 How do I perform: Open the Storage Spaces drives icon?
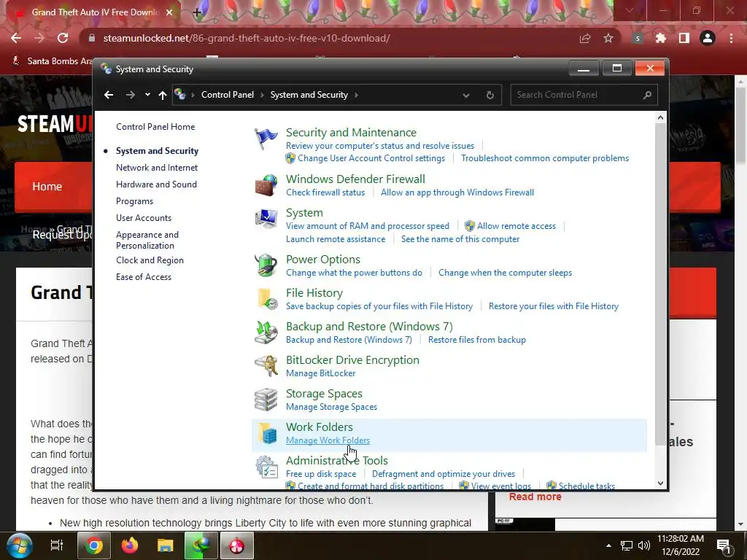pyautogui.click(x=266, y=400)
